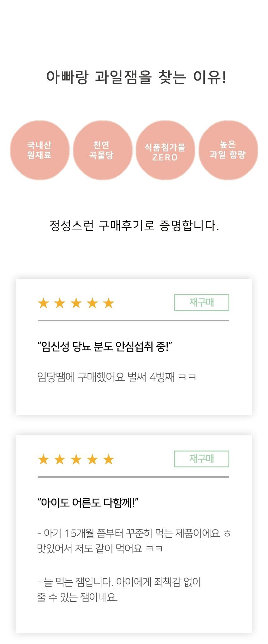The width and height of the screenshot is (268, 644).
Task: Click 재구매 badge in 아이도 어른도 다함께 review
Action: pyautogui.click(x=202, y=459)
